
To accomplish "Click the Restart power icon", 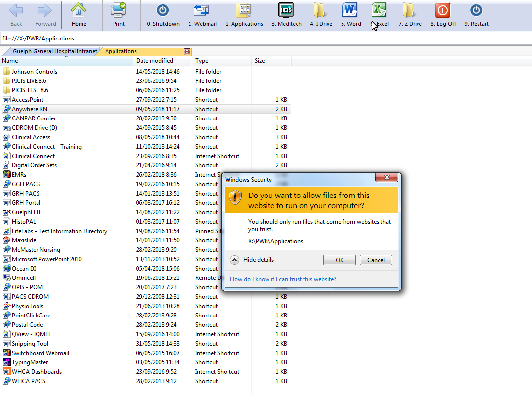I will pos(476,10).
